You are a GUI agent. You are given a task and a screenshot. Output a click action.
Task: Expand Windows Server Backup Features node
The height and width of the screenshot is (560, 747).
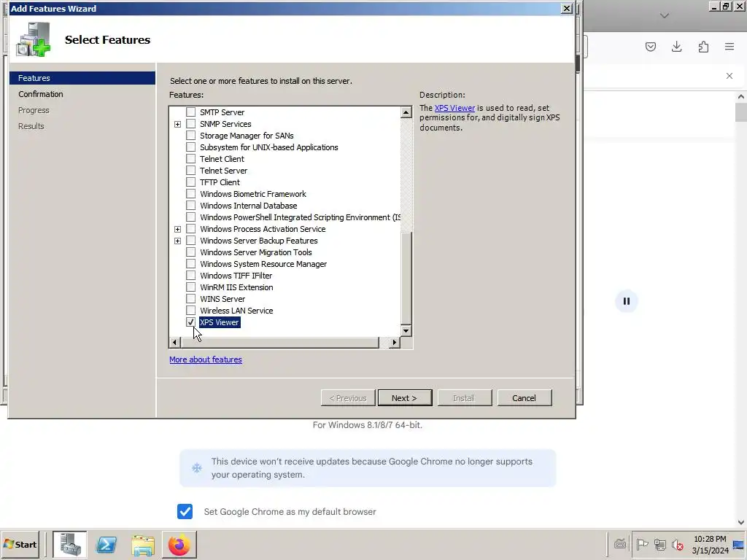coord(177,241)
